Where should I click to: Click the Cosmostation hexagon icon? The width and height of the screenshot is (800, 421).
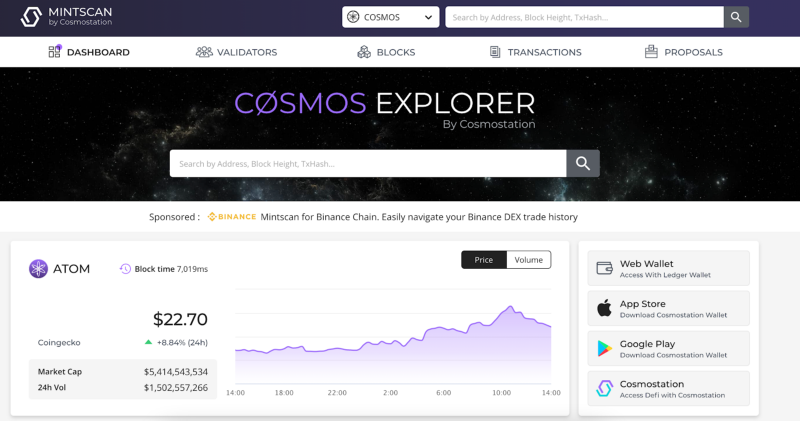(605, 388)
